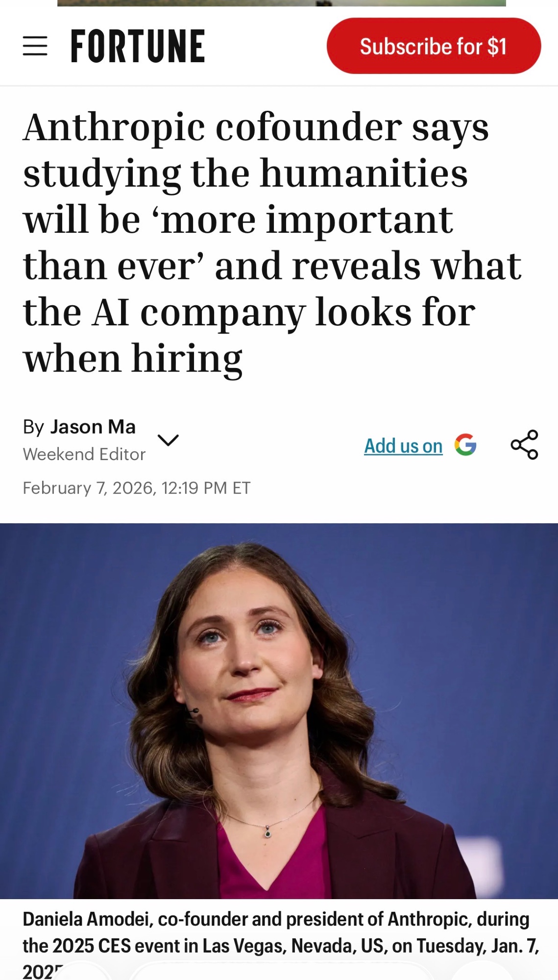Open the hamburger navigation menu
The height and width of the screenshot is (980, 558).
coord(35,46)
